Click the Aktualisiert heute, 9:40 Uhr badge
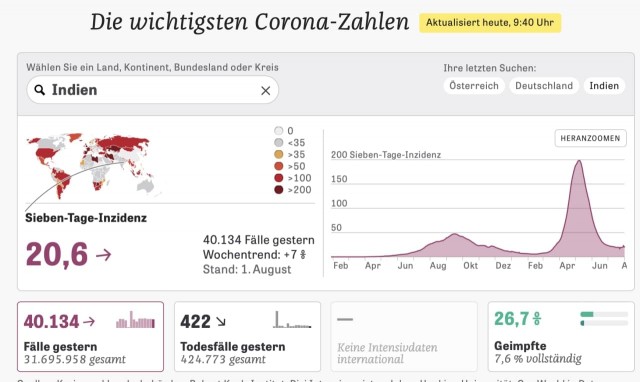This screenshot has width=640, height=382. [x=490, y=22]
